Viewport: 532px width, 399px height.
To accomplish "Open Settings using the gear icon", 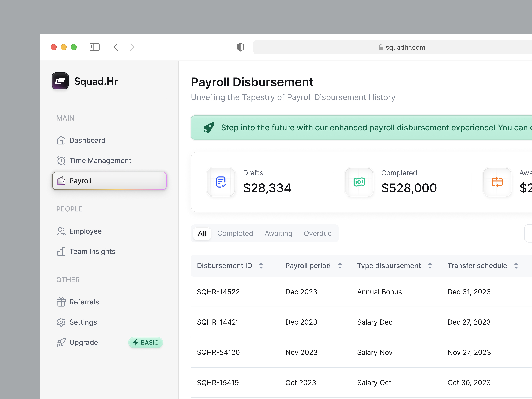I will [x=61, y=322].
